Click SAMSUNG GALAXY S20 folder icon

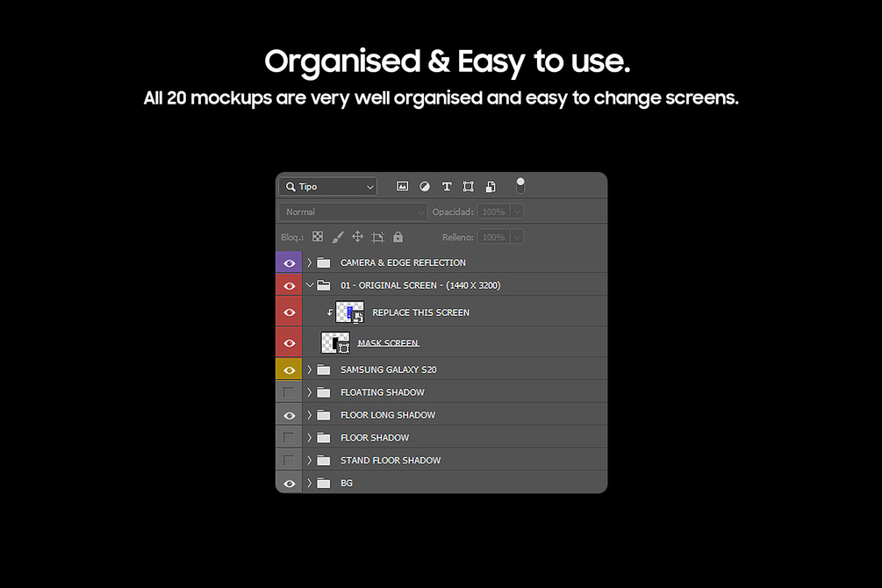coord(324,369)
